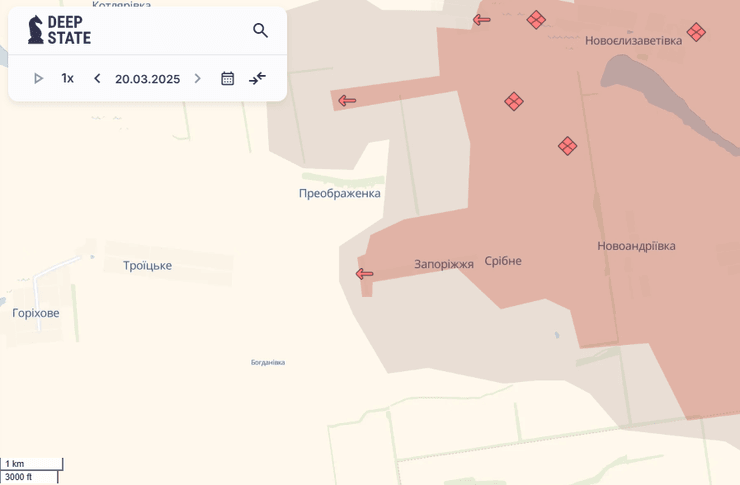
Task: Select red arrow marker west of Запоріжжя
Action: coord(364,274)
